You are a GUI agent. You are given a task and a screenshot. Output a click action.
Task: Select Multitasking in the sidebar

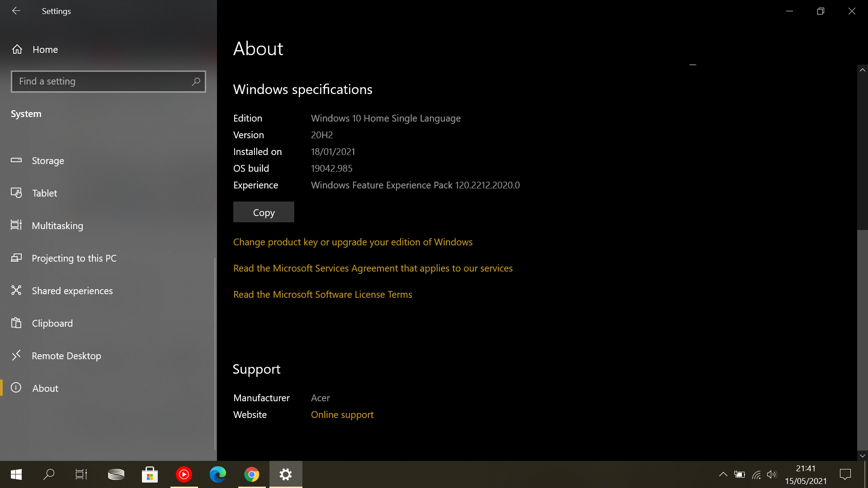click(57, 226)
